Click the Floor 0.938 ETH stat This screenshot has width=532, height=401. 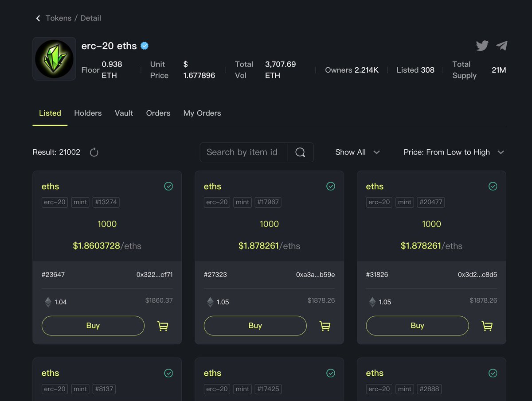(102, 70)
